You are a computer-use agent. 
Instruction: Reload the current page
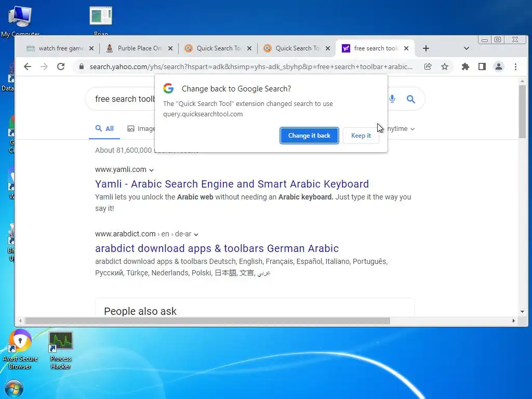coord(61,66)
